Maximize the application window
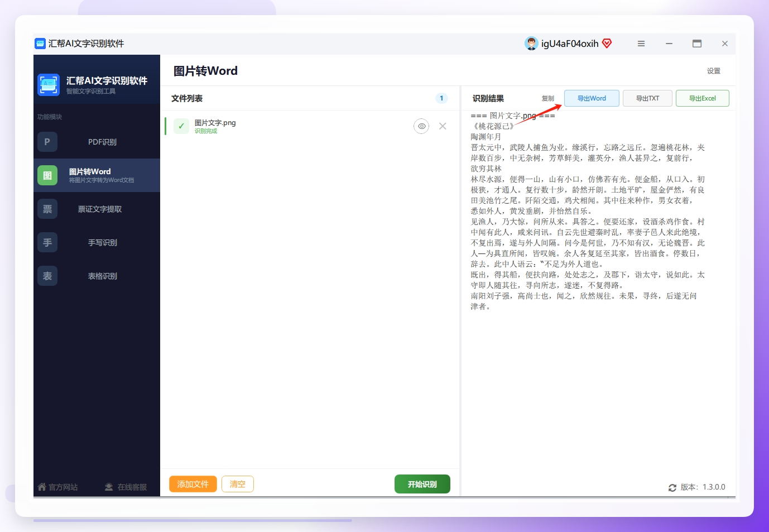Screen dimensions: 769x532 tap(697, 44)
